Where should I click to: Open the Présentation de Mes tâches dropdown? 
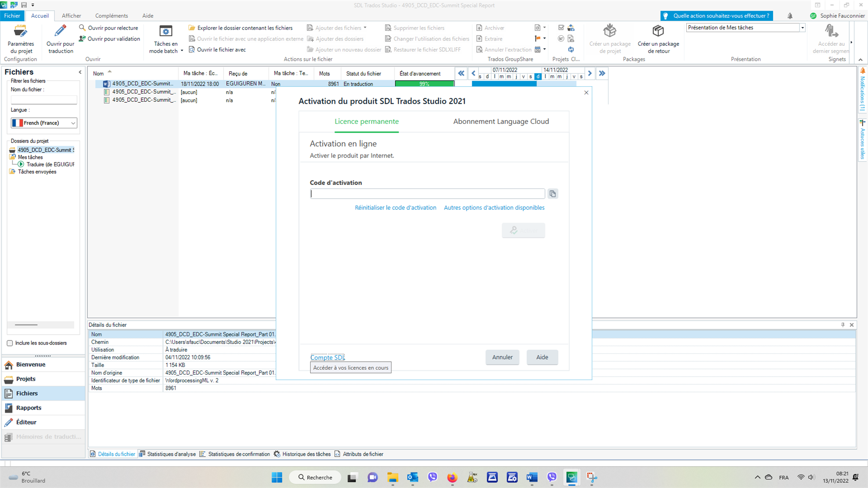tap(802, 27)
